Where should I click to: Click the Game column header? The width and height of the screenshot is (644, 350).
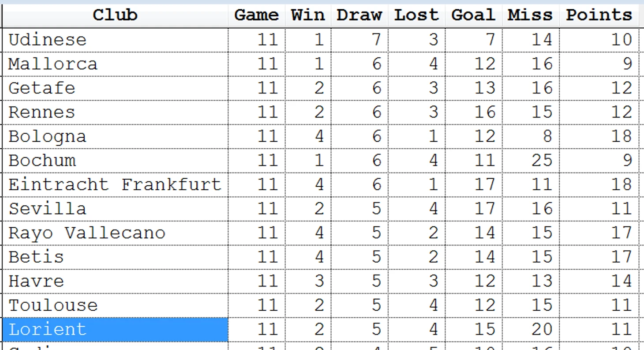(x=257, y=15)
